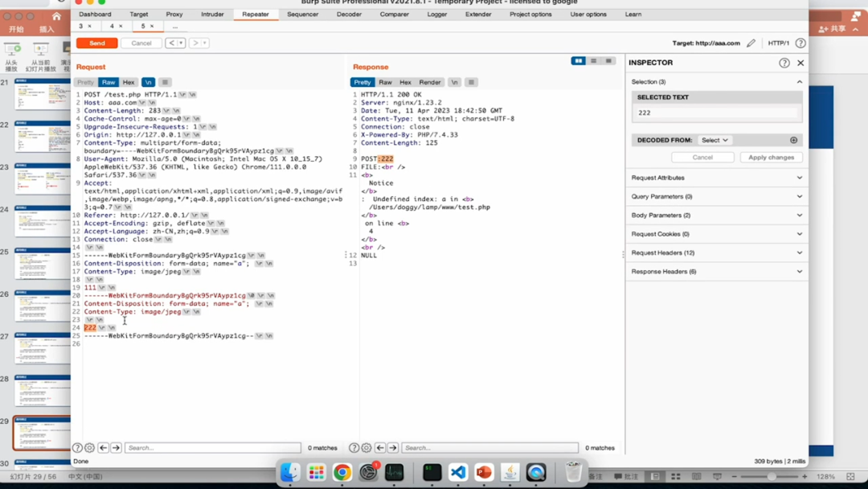Expand Query Parameters (0) section
Image resolution: width=868 pixels, height=489 pixels.
717,196
